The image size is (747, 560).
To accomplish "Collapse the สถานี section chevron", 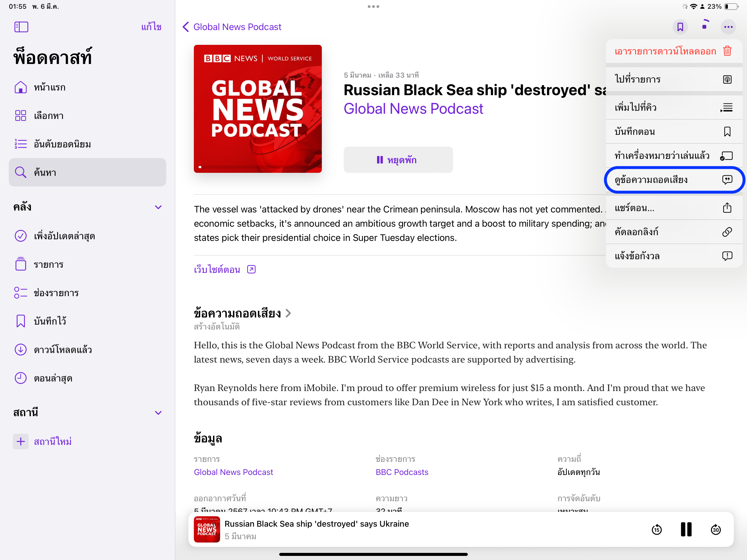I will point(158,413).
